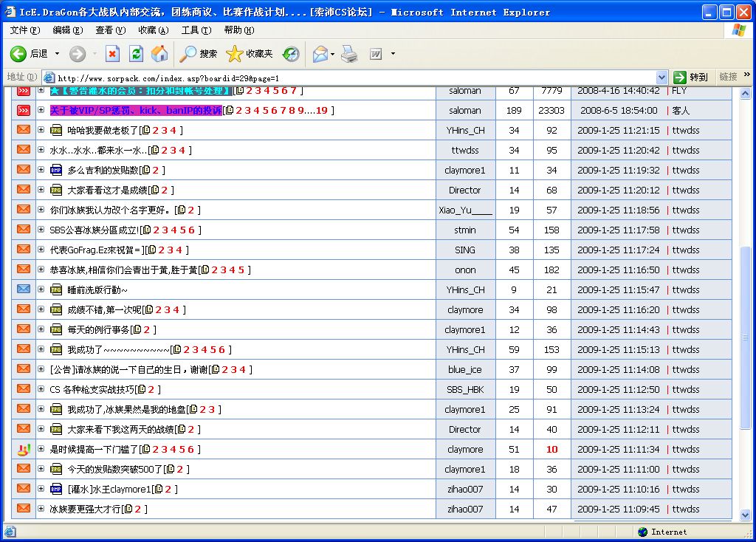Expand the thread 哈哈我要做老板了 with plus box
The width and height of the screenshot is (756, 542).
pos(41,130)
